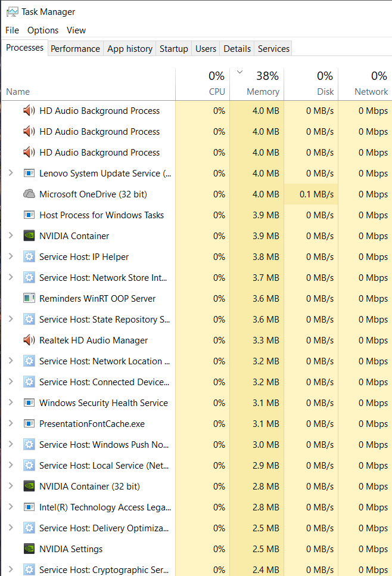392x576 pixels.
Task: Click the 3.8 MB memory value
Action: pos(266,257)
